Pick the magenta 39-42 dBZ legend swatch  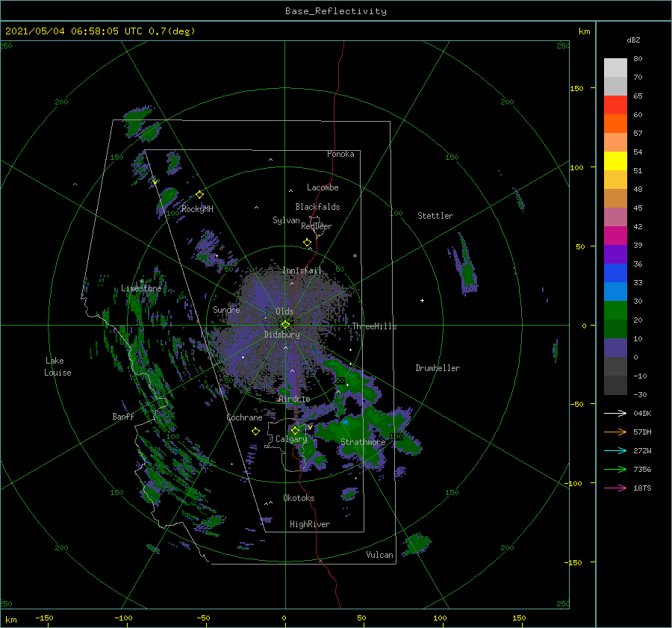[615, 236]
